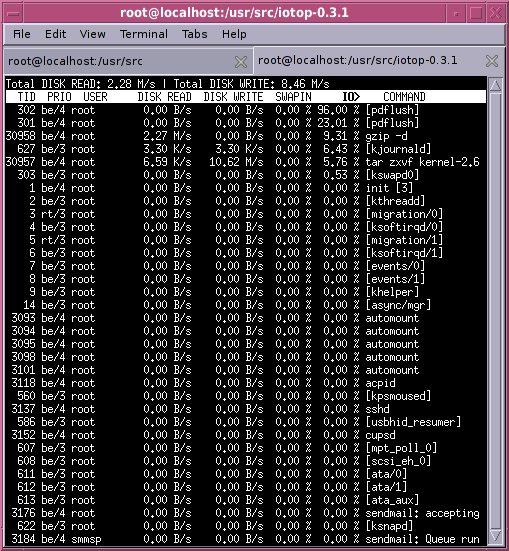Click the smmsp user entry
This screenshot has height=551, width=509.
[x=86, y=539]
